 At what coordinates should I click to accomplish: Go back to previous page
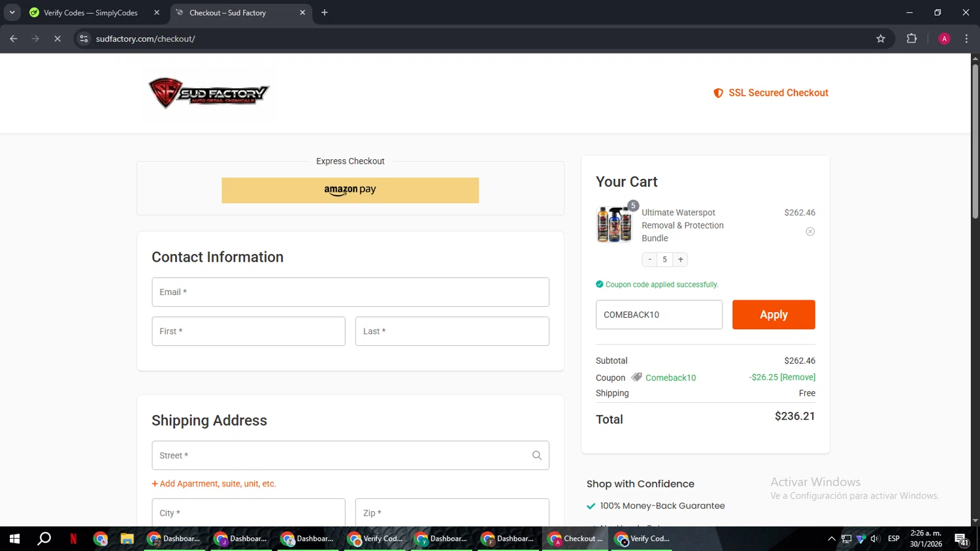[14, 39]
